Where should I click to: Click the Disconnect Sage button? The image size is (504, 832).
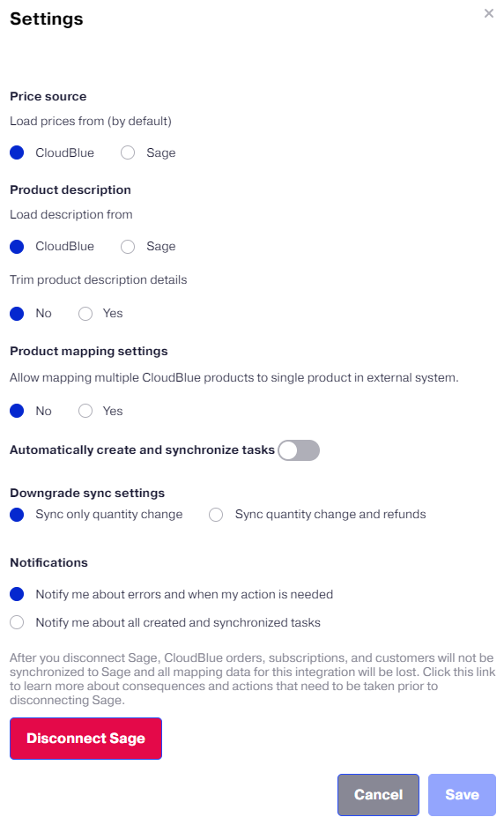click(x=86, y=739)
